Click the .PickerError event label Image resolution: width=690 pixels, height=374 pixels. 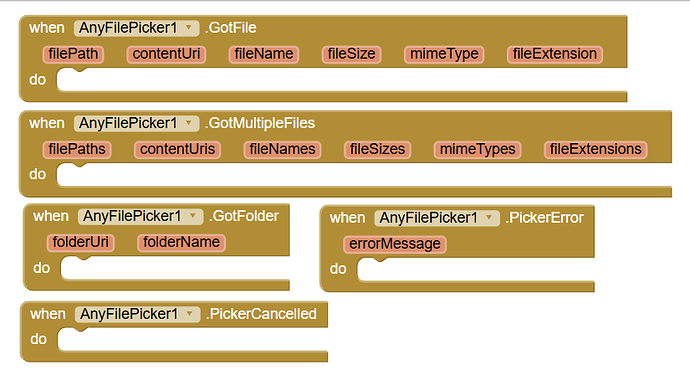(x=544, y=217)
